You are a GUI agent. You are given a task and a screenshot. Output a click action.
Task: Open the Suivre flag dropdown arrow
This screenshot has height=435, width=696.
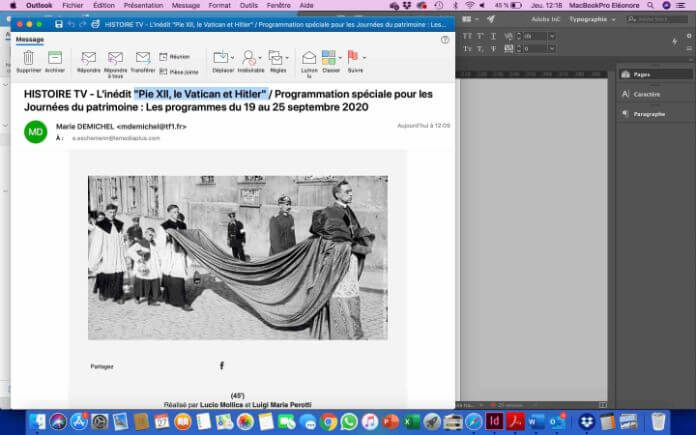tap(364, 58)
